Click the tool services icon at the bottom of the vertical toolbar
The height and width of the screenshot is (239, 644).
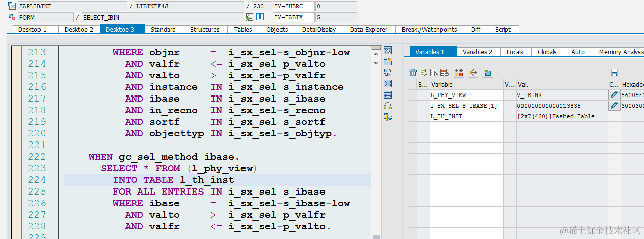[x=388, y=117]
